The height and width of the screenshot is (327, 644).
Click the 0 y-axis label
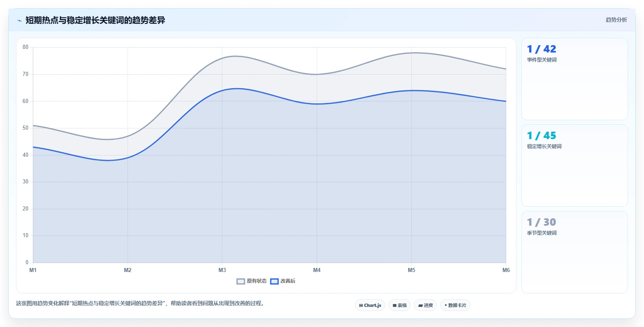pos(27,263)
